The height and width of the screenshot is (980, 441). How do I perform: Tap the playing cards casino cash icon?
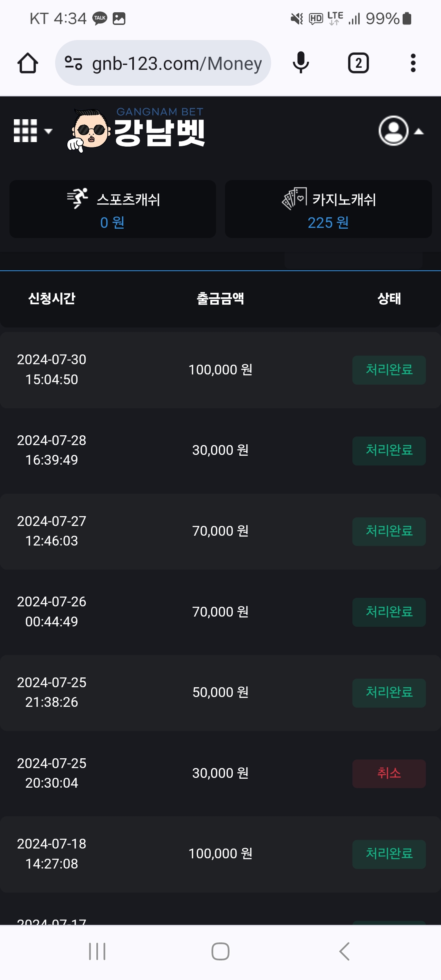tap(294, 198)
